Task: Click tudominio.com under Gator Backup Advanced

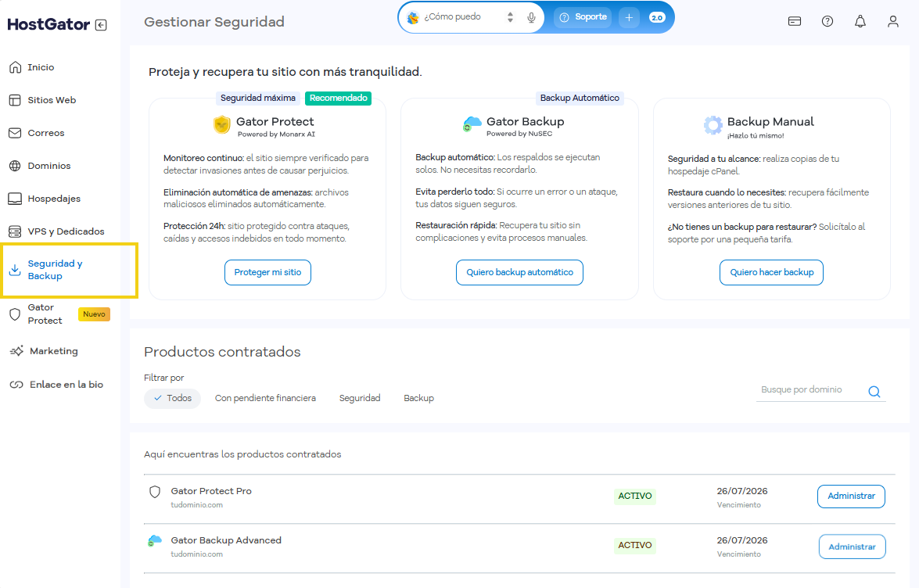Action: [x=196, y=554]
